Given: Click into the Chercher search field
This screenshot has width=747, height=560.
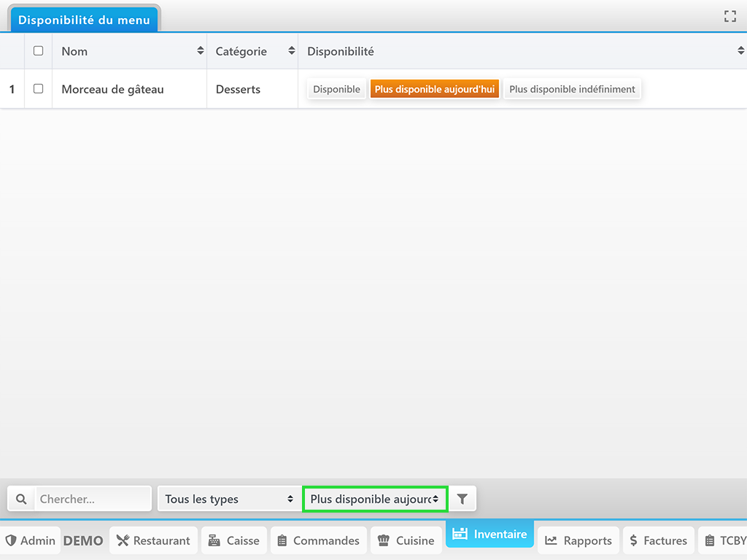Looking at the screenshot, I should pos(93,499).
